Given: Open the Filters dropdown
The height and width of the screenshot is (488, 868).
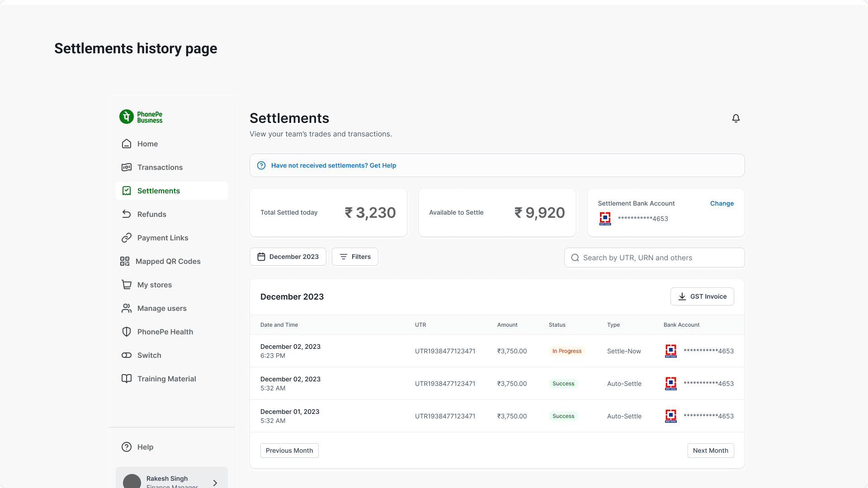Looking at the screenshot, I should pos(355,257).
